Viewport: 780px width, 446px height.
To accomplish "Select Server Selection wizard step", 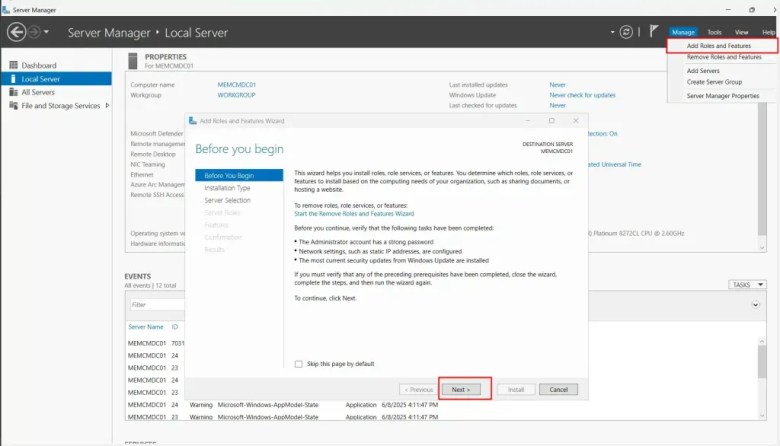I will [x=227, y=200].
